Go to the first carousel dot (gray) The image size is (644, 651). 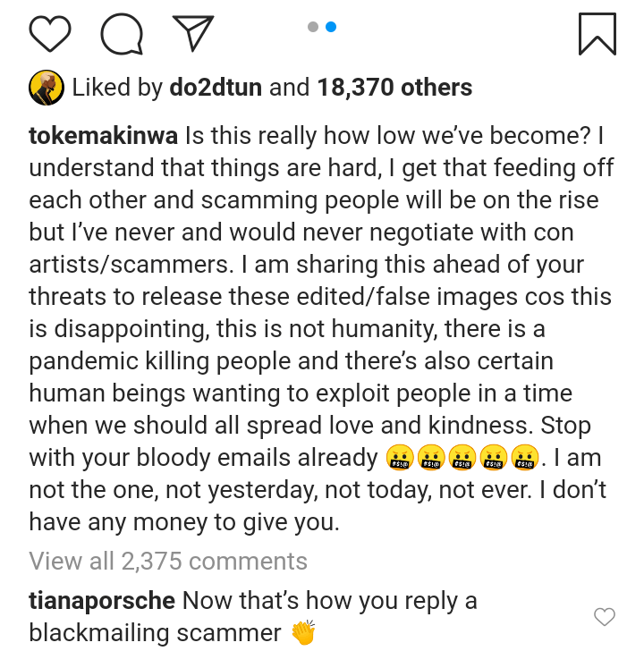coord(313,27)
